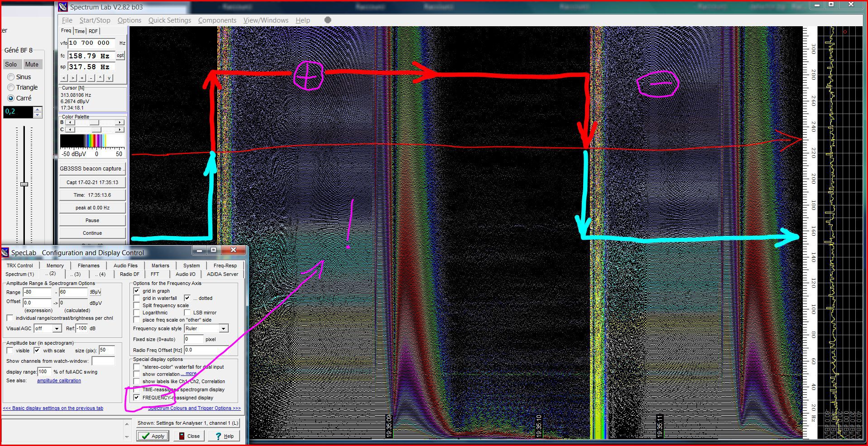The width and height of the screenshot is (868, 446).
Task: Open the Markers tab
Action: tap(160, 266)
